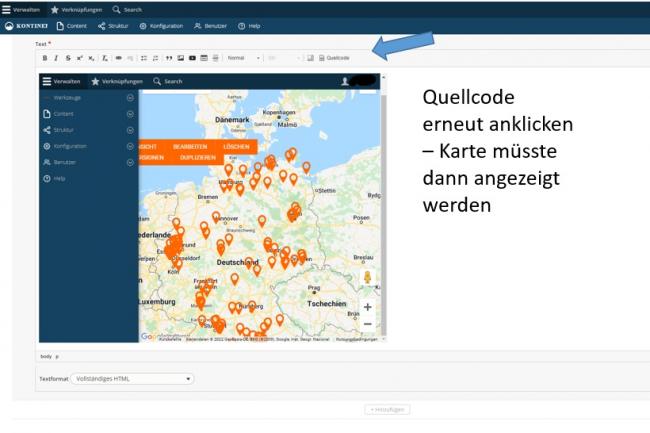Image resolution: width=650 pixels, height=433 pixels.
Task: Toggle italic formatting in the editor toolbar
Action: coord(56,58)
